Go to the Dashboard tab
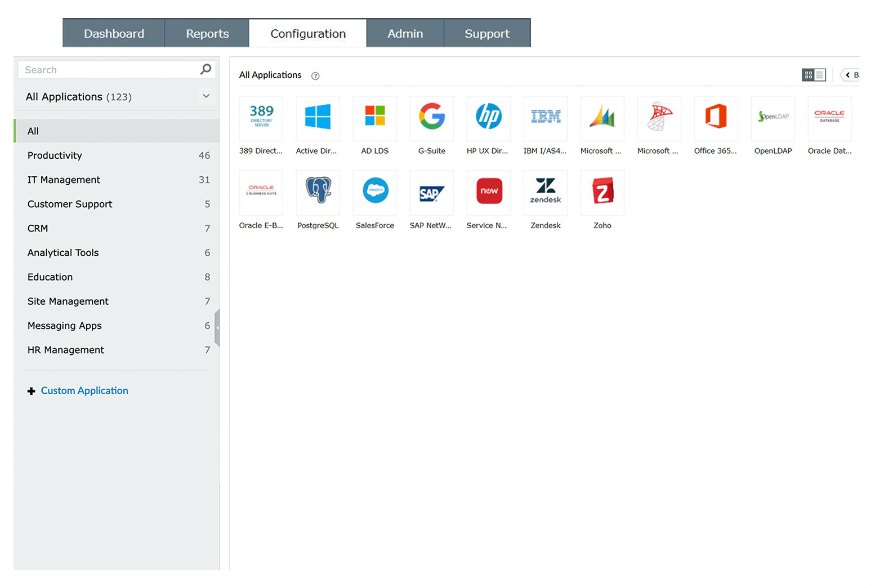875x588 pixels. coord(114,33)
